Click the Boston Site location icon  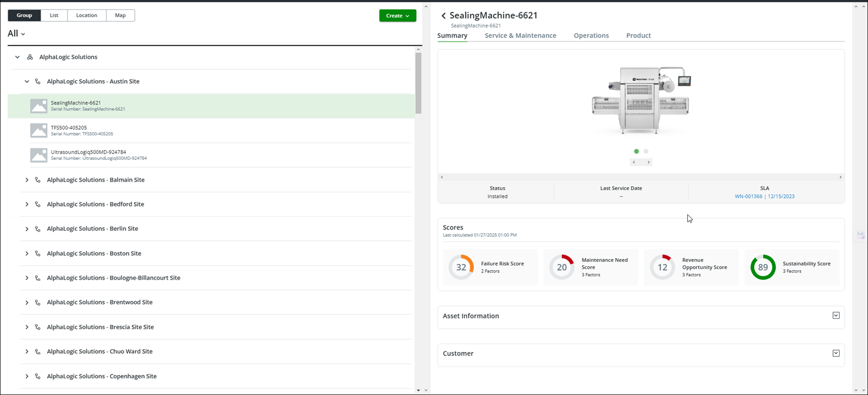[38, 253]
